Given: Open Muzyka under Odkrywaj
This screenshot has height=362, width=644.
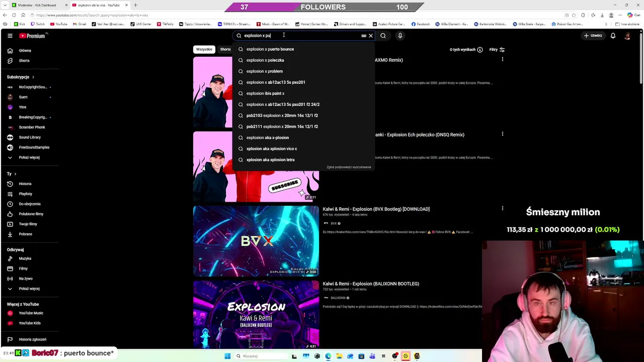Looking at the screenshot, I should [30, 258].
